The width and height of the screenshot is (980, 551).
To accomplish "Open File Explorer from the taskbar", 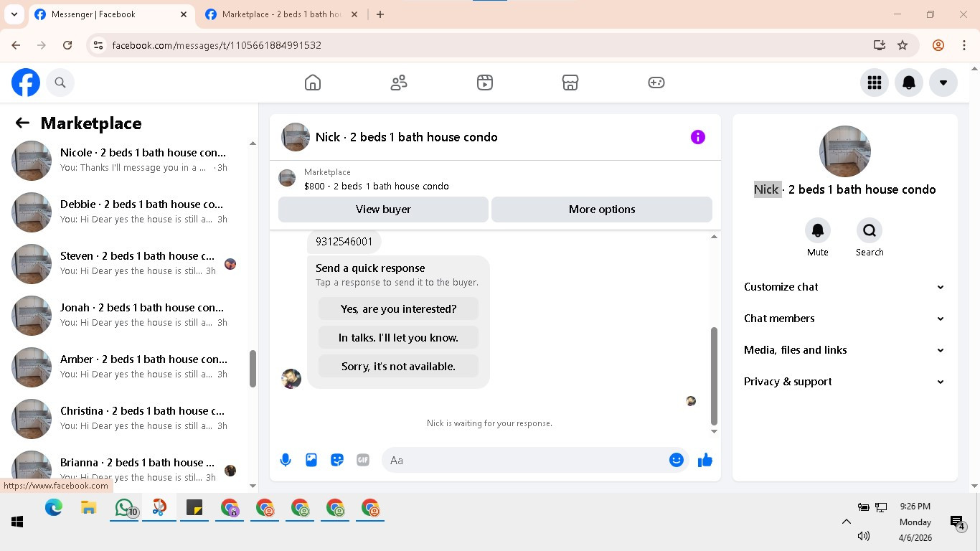I will 89,508.
